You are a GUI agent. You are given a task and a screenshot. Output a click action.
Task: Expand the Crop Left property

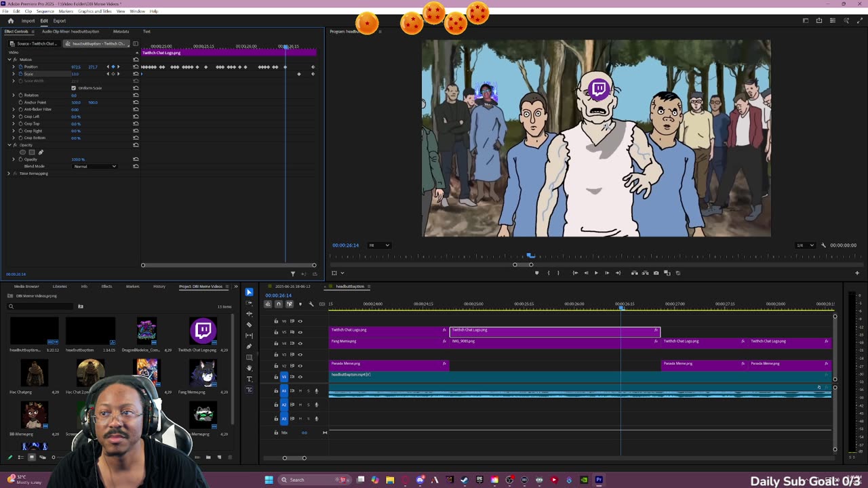point(14,117)
